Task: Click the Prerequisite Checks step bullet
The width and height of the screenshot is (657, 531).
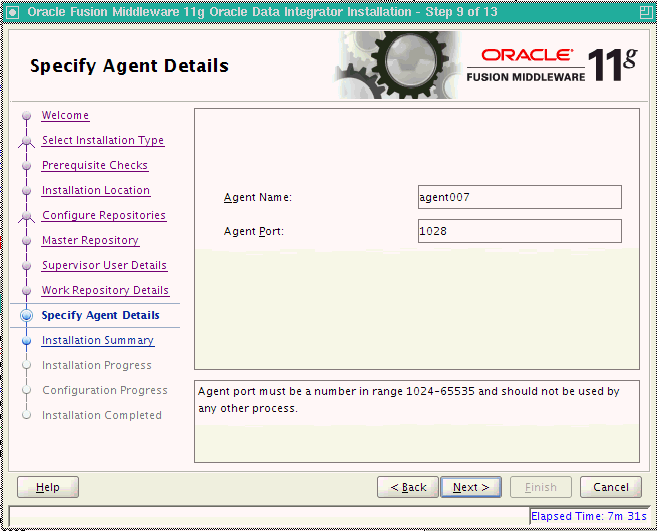Action: coord(26,166)
